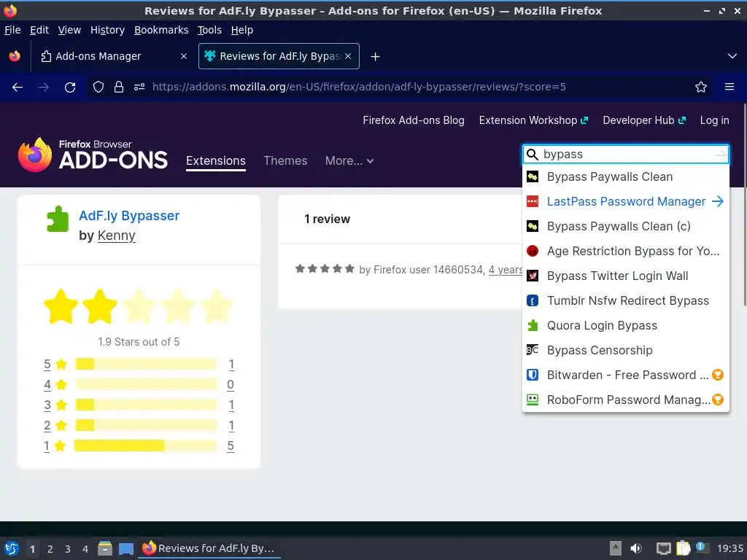Open the AdF.ly Bypasser title link
Screen dimensions: 747x560
[129, 216]
